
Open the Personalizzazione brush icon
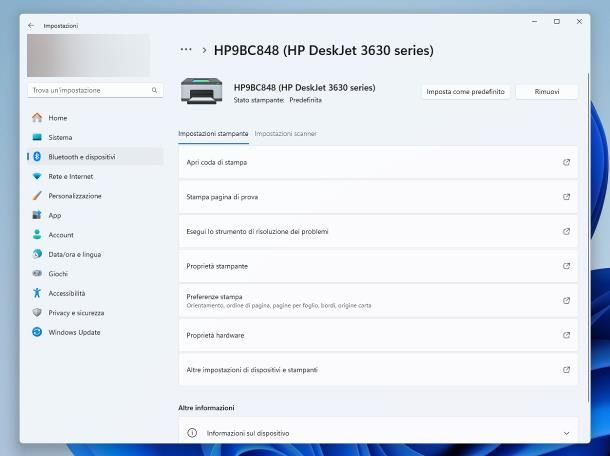tap(37, 196)
